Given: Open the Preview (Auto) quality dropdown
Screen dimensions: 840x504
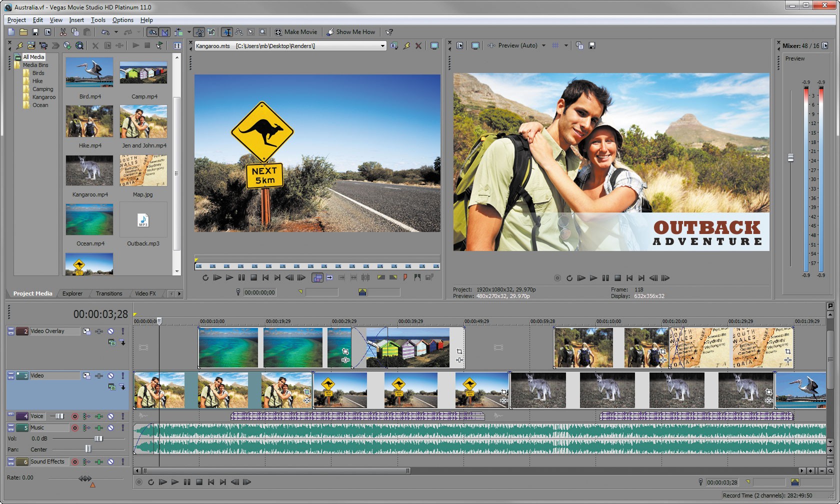Looking at the screenshot, I should click(543, 45).
